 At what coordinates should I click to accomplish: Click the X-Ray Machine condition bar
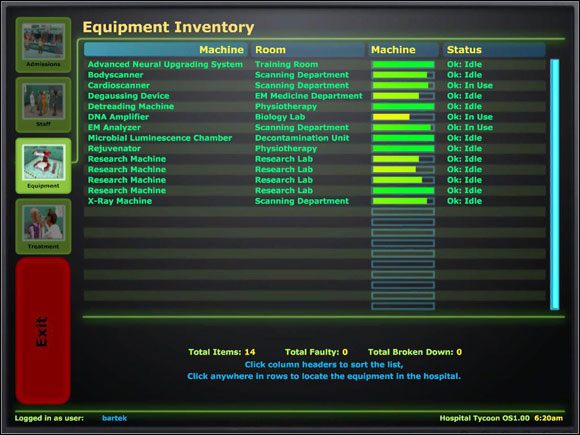point(403,201)
